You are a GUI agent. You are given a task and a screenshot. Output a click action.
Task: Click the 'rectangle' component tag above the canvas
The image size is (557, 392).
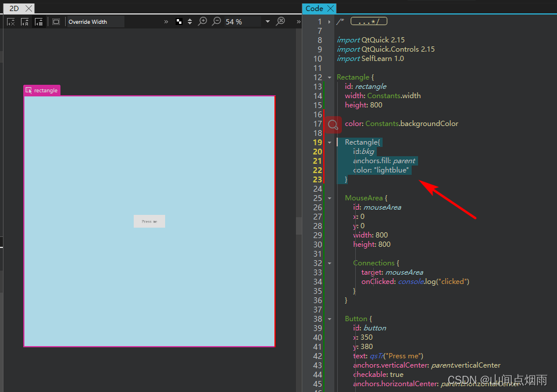tap(41, 90)
